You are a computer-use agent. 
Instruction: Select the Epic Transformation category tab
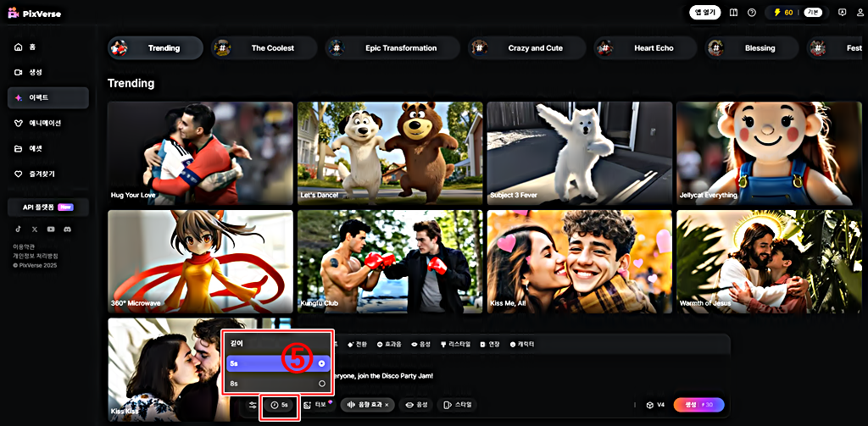[x=392, y=48]
